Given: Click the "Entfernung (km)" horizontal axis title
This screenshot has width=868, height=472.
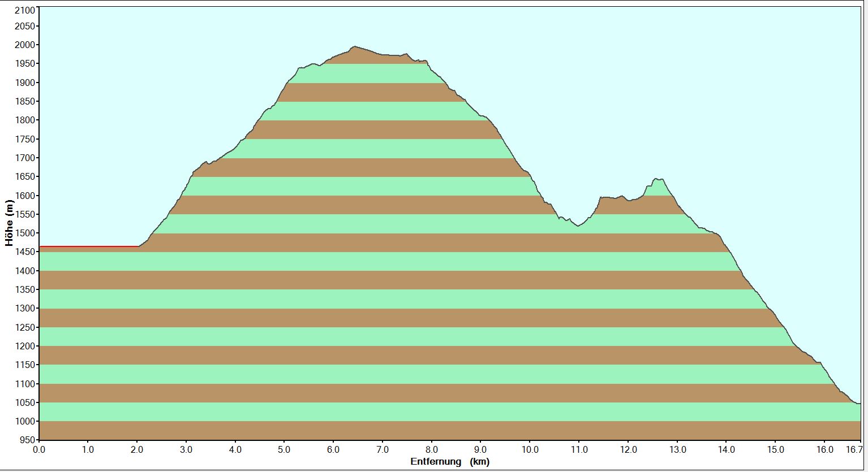Looking at the screenshot, I should [x=449, y=462].
